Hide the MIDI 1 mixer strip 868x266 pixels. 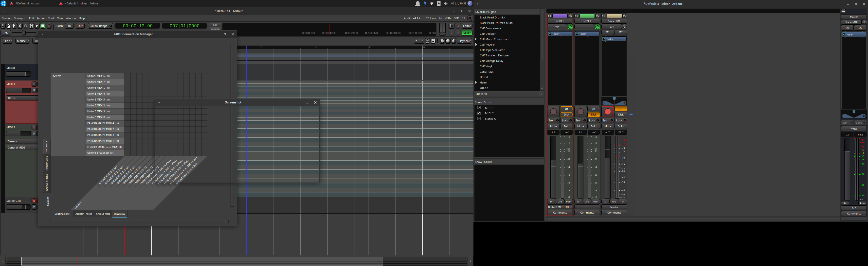570,16
